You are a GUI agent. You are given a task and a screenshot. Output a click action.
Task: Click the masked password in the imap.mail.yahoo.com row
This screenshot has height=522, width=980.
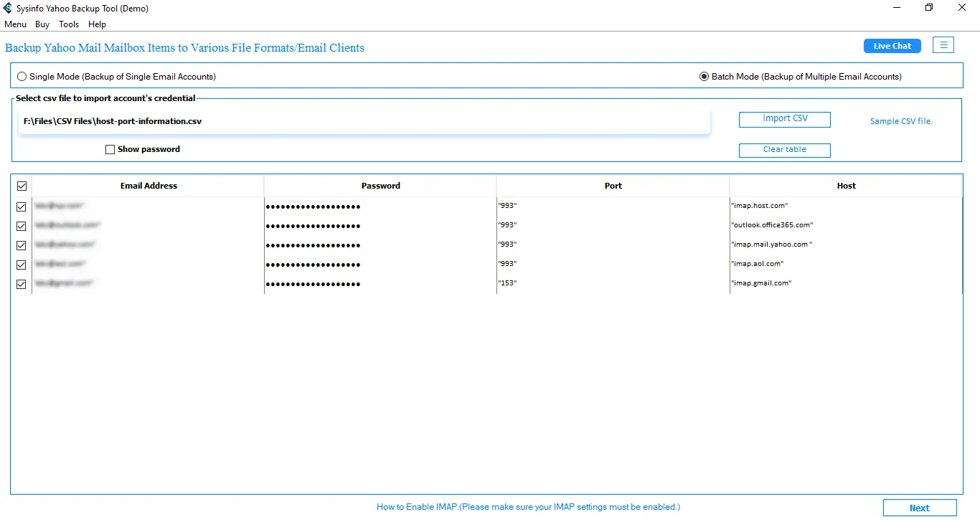380,245
